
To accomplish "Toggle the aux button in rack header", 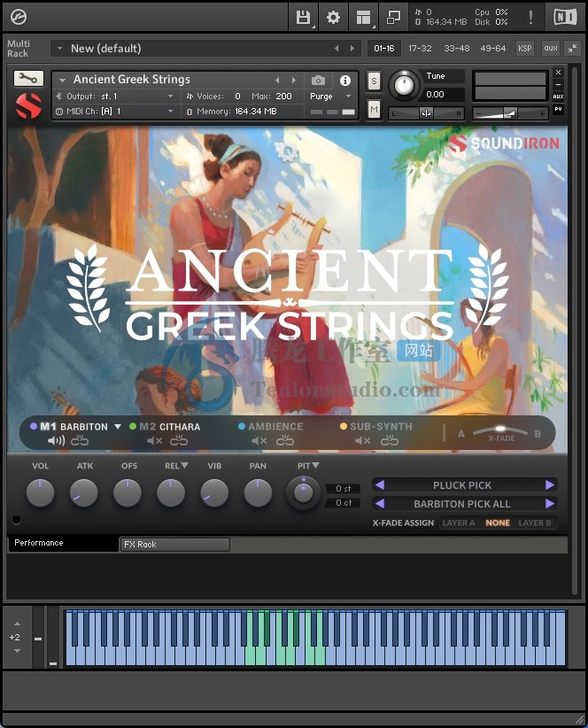I will [x=551, y=49].
